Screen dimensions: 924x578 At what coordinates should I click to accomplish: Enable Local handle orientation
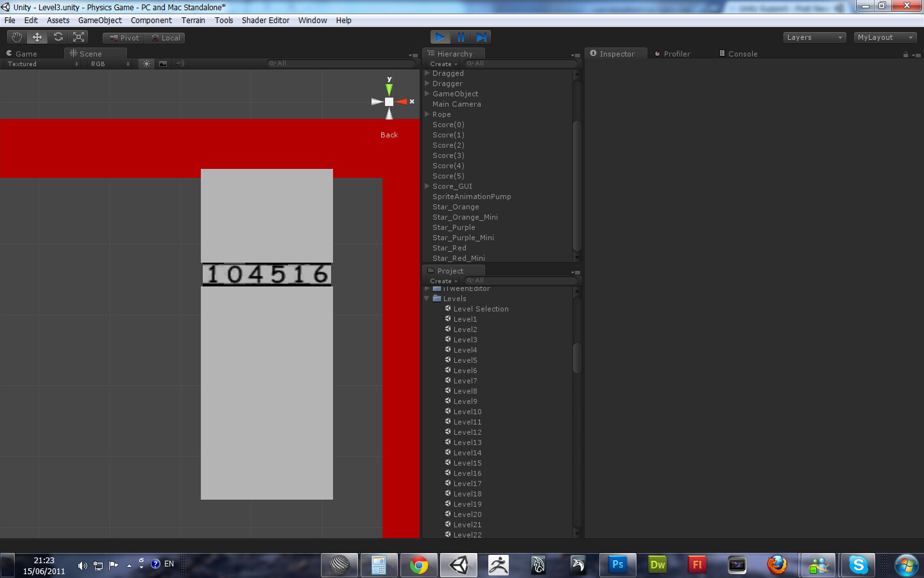pyautogui.click(x=166, y=37)
